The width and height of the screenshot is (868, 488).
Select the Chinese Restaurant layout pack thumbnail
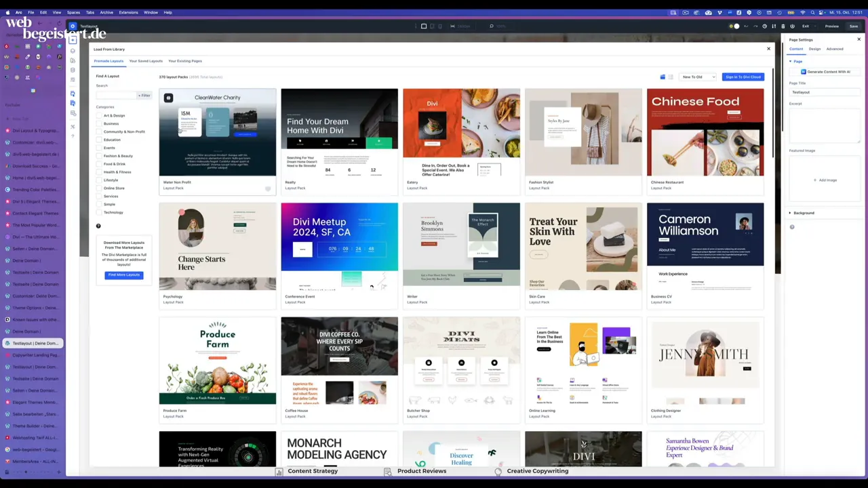click(x=705, y=133)
